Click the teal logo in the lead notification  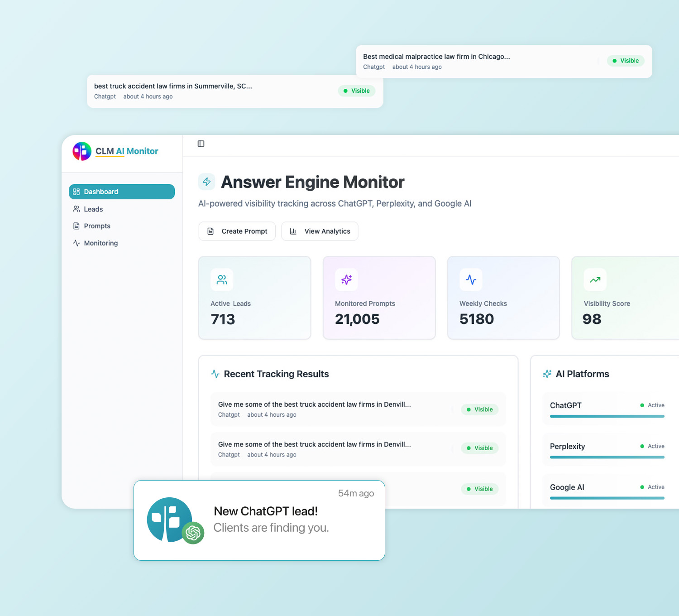tap(169, 520)
